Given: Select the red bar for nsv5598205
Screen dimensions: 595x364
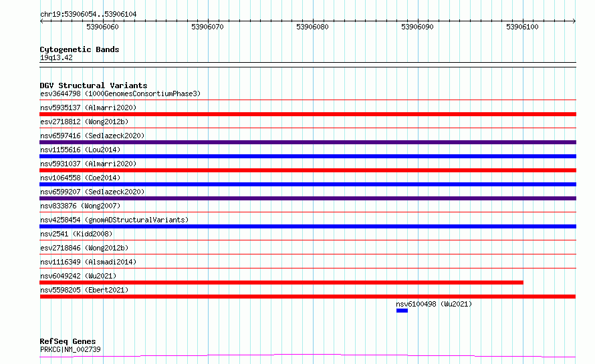Looking at the screenshot, I should point(308,297).
